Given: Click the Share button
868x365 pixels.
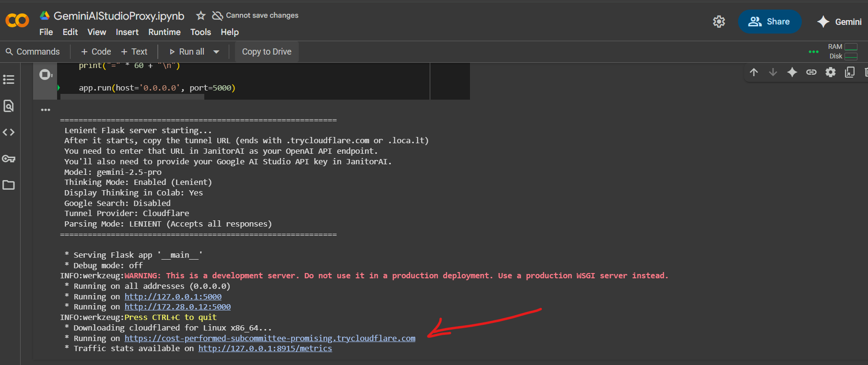Looking at the screenshot, I should pos(769,22).
